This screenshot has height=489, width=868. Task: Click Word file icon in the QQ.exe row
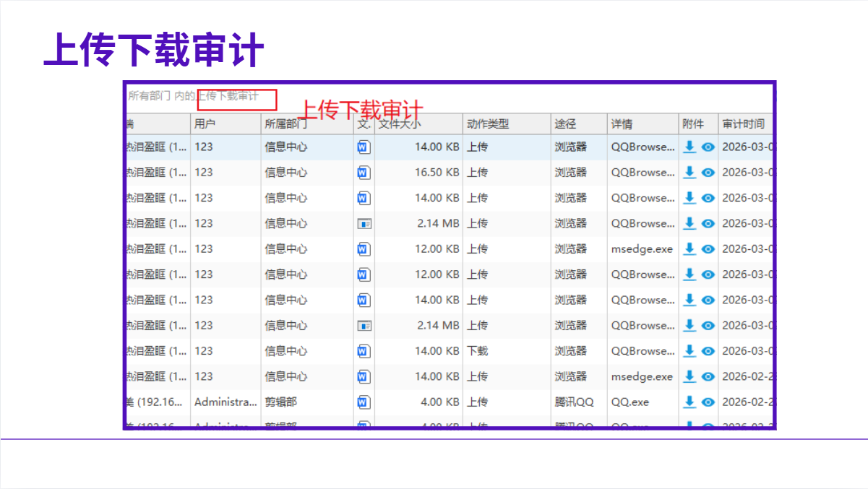point(364,402)
